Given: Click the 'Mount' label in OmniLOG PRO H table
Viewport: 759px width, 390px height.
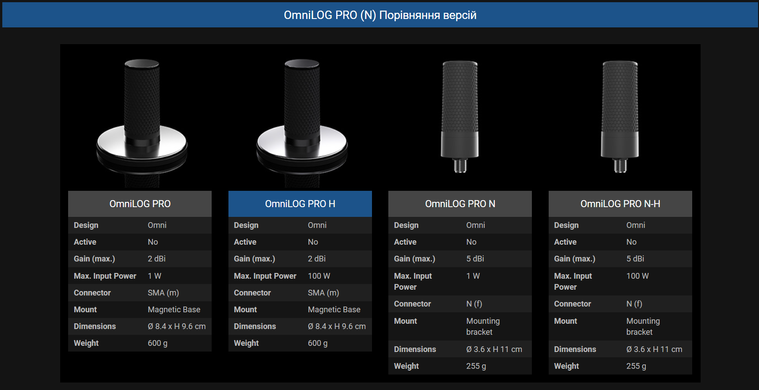Looking at the screenshot, I should coord(245,310).
